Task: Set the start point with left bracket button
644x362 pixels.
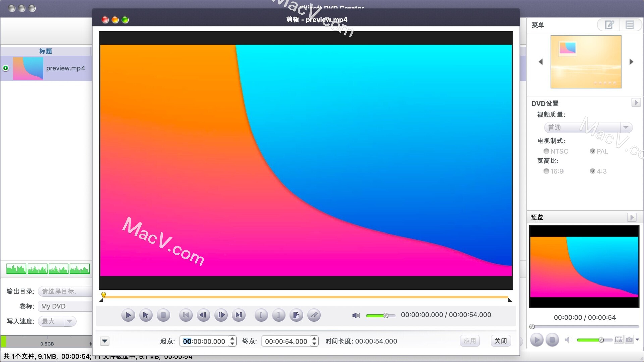Action: pyautogui.click(x=261, y=315)
